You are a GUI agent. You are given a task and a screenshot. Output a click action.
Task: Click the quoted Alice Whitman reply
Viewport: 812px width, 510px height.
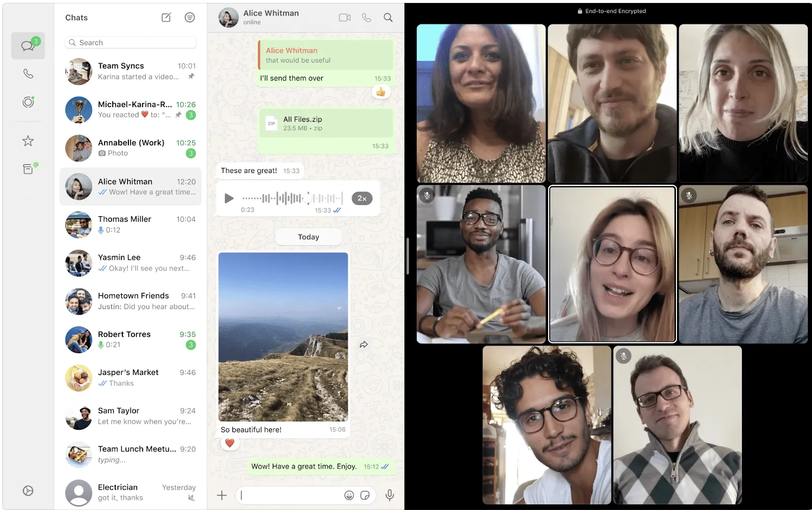click(x=325, y=55)
